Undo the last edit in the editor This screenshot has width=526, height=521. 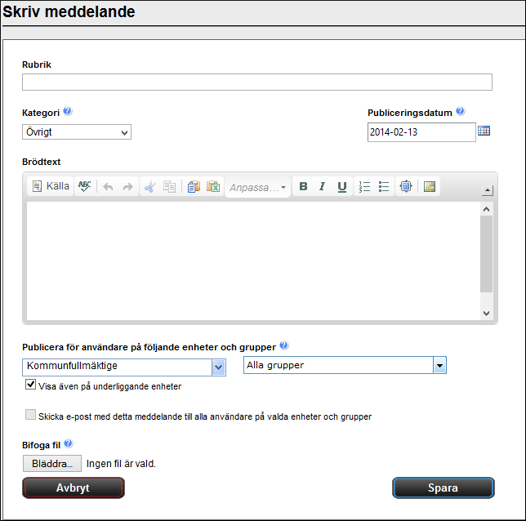[x=108, y=187]
